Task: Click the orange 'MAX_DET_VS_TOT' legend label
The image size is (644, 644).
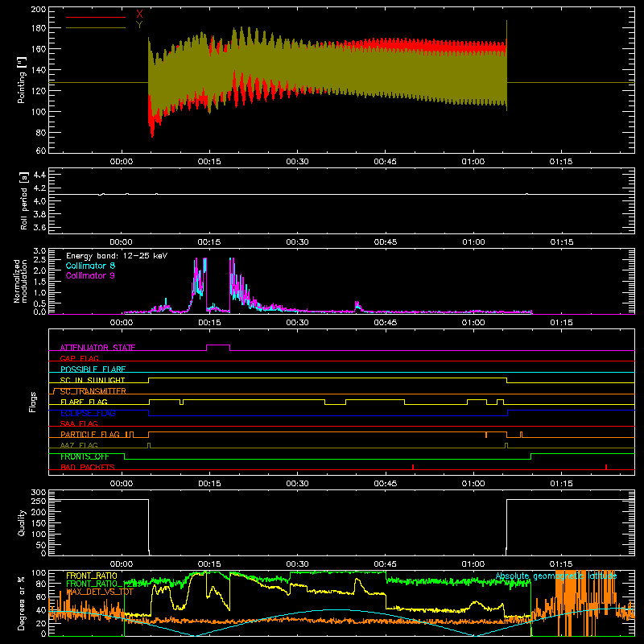Action: pyautogui.click(x=99, y=592)
